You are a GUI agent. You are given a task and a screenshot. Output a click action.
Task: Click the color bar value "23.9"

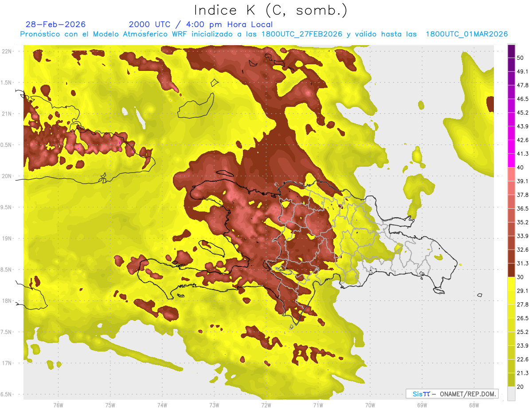point(523,346)
